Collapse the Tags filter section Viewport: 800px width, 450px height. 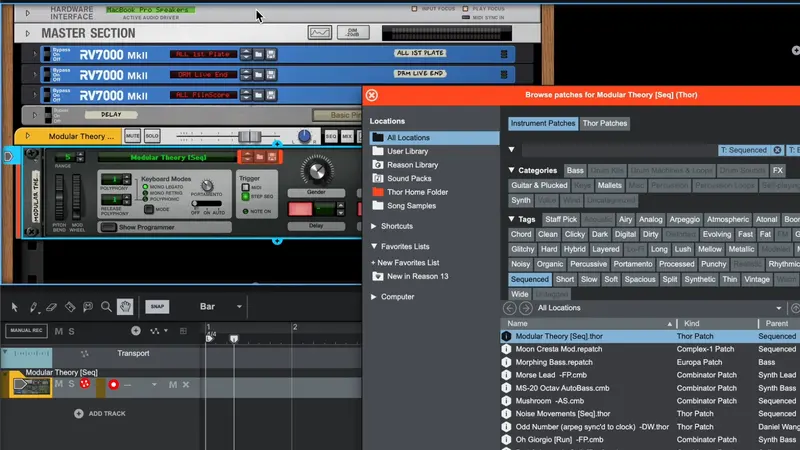point(511,219)
